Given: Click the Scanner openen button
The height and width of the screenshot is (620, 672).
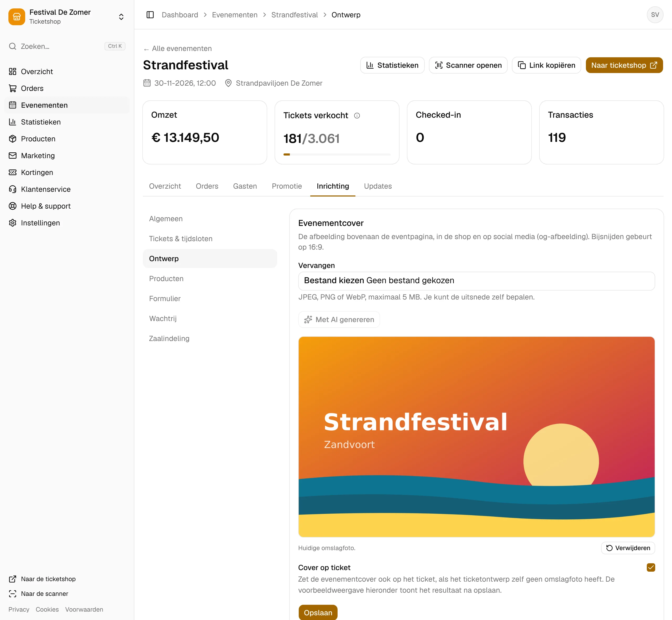Looking at the screenshot, I should pos(468,65).
